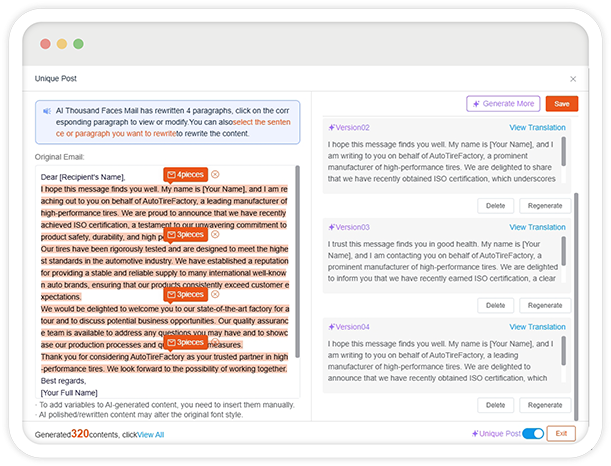Open View All generated contents

click(x=150, y=435)
